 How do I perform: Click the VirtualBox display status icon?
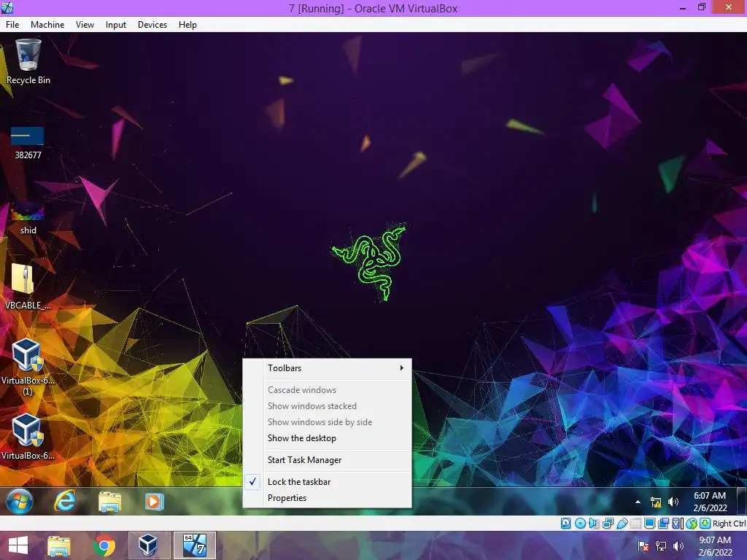tap(649, 524)
